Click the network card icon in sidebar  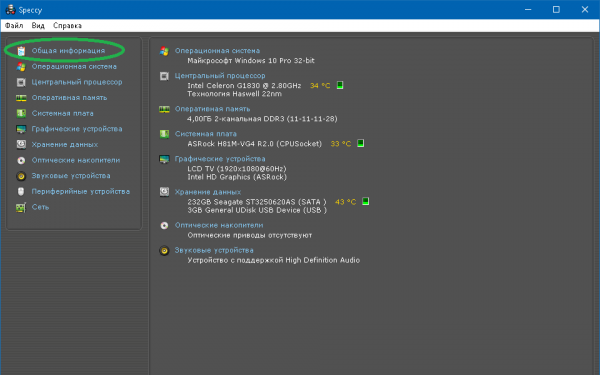[21, 207]
